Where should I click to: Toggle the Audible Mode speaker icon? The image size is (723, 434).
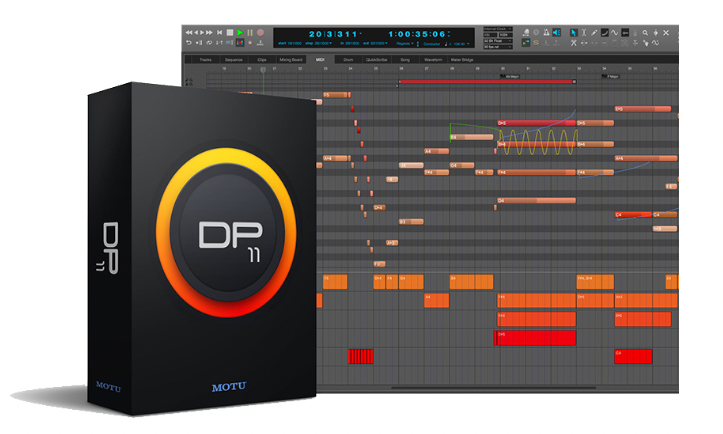tap(557, 32)
